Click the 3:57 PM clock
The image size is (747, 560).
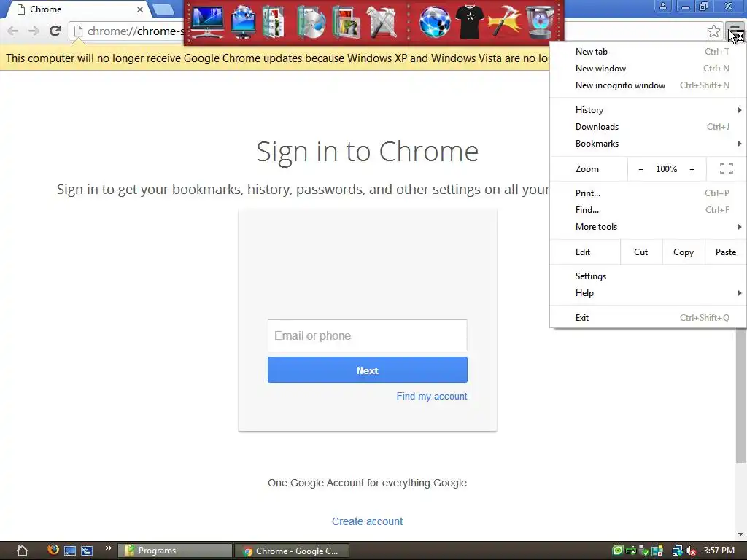click(x=719, y=551)
